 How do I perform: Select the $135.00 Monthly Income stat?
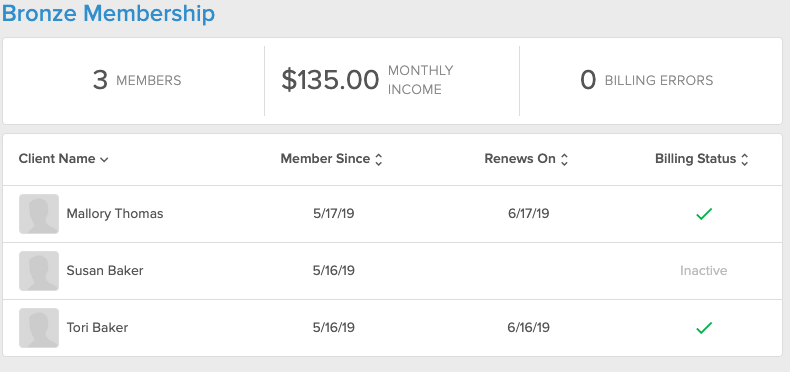[x=367, y=80]
